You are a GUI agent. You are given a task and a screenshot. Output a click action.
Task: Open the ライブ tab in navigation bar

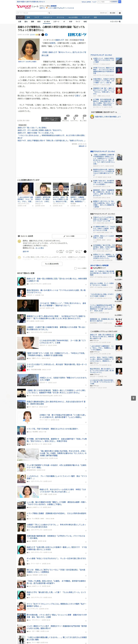[37, 17]
